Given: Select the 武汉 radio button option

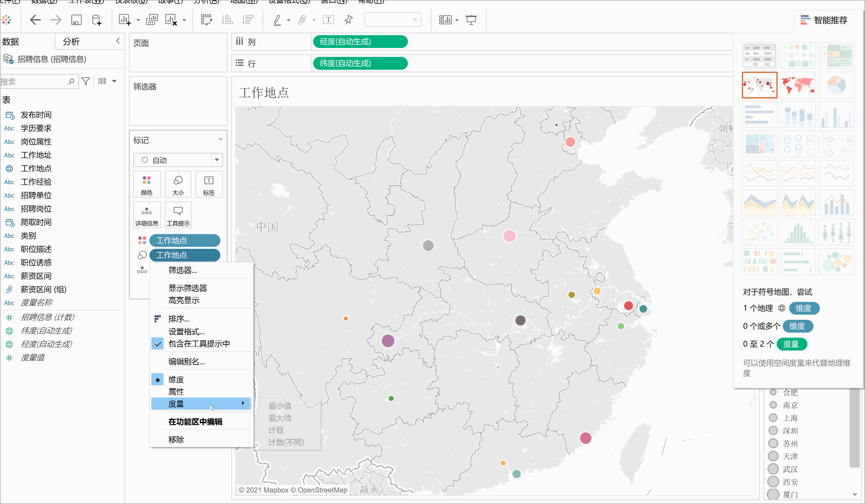Looking at the screenshot, I should point(773,469).
